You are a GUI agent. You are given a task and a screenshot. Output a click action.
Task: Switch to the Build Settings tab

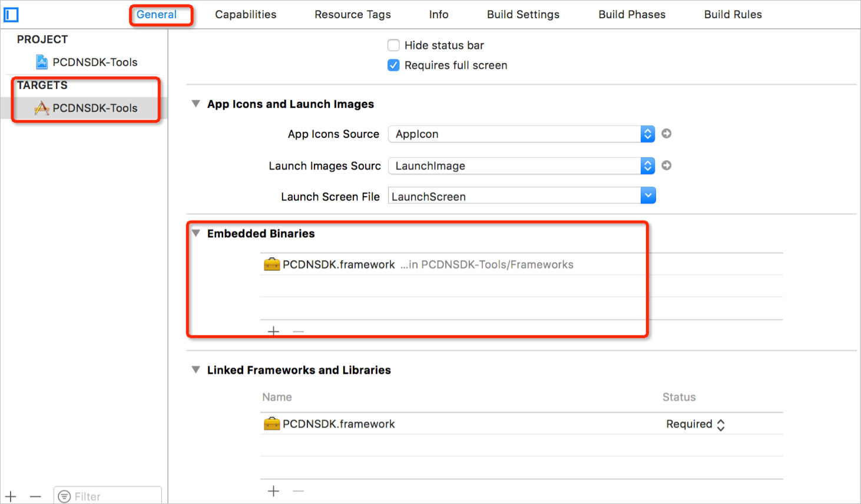tap(523, 15)
